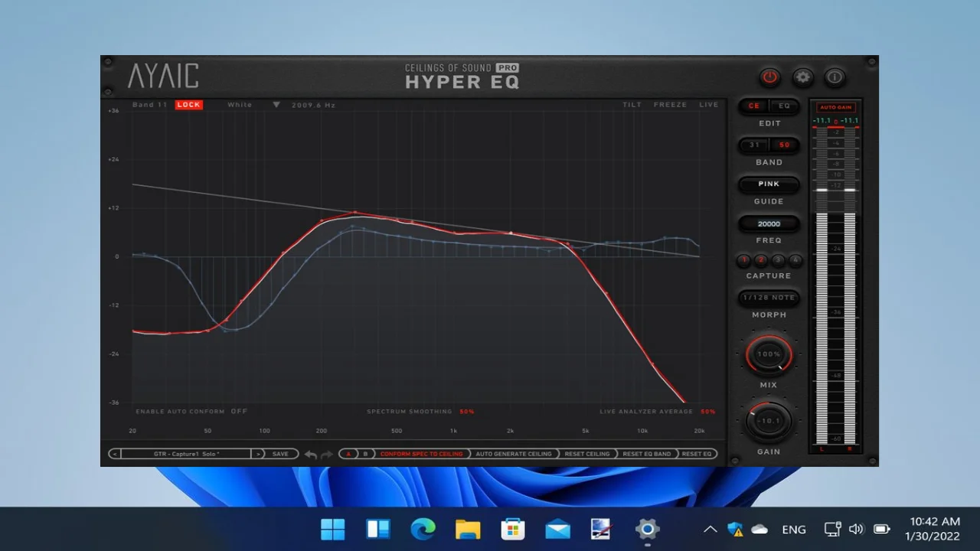The image size is (980, 551).
Task: Open the plugin info button
Action: point(835,77)
